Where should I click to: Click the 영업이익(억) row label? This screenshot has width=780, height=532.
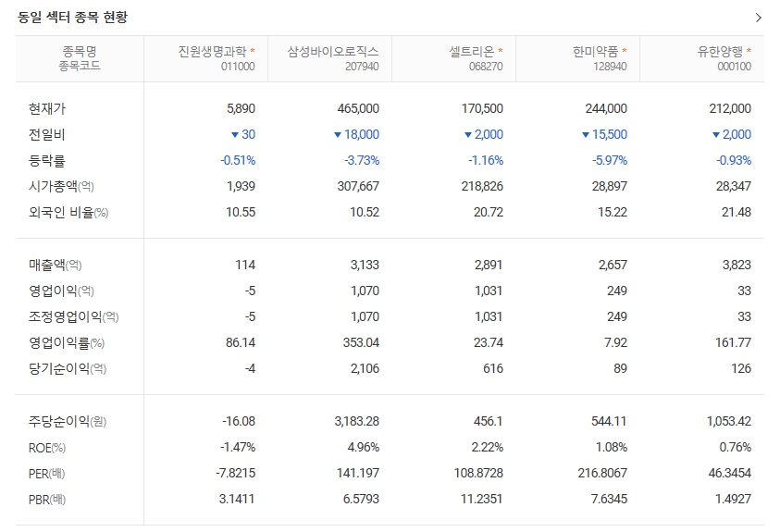click(61, 291)
